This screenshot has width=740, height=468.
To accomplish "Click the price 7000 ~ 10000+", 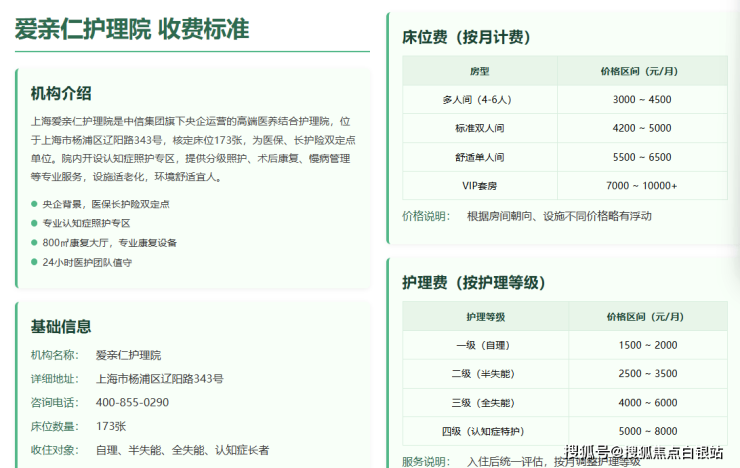I will tap(642, 186).
